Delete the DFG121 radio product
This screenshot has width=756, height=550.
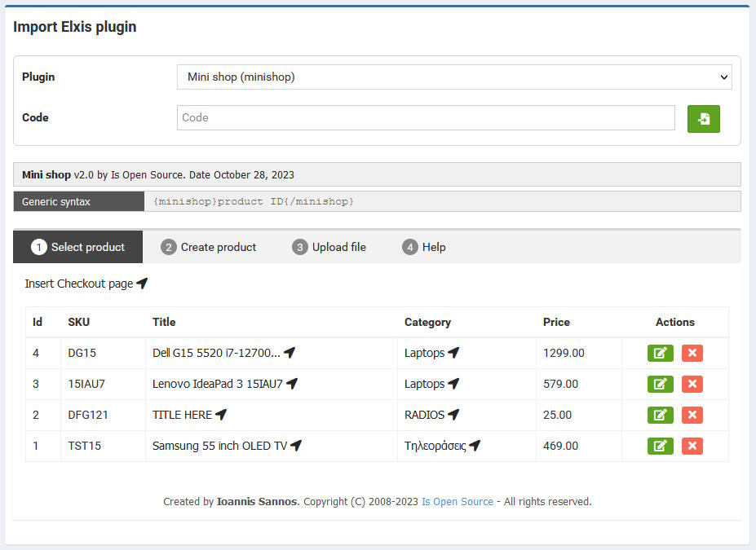(692, 415)
